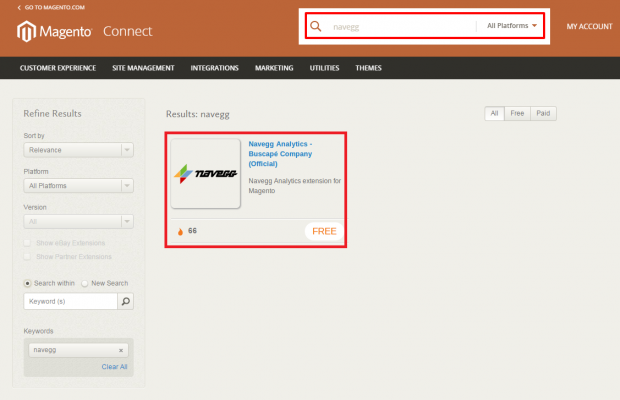
Task: Open Navegg Analytics - Buscapé Company link
Action: pos(280,154)
